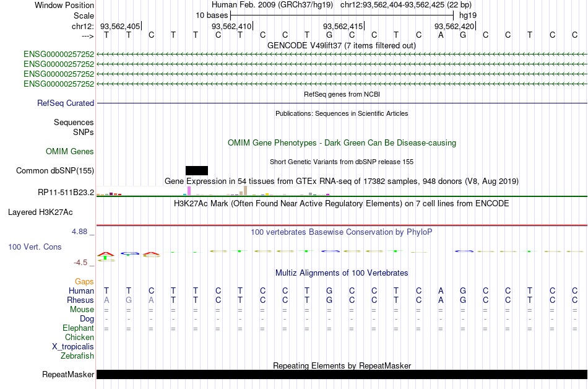Click the RefSeq Curated track label
The height and width of the screenshot is (389, 588).
click(66, 103)
